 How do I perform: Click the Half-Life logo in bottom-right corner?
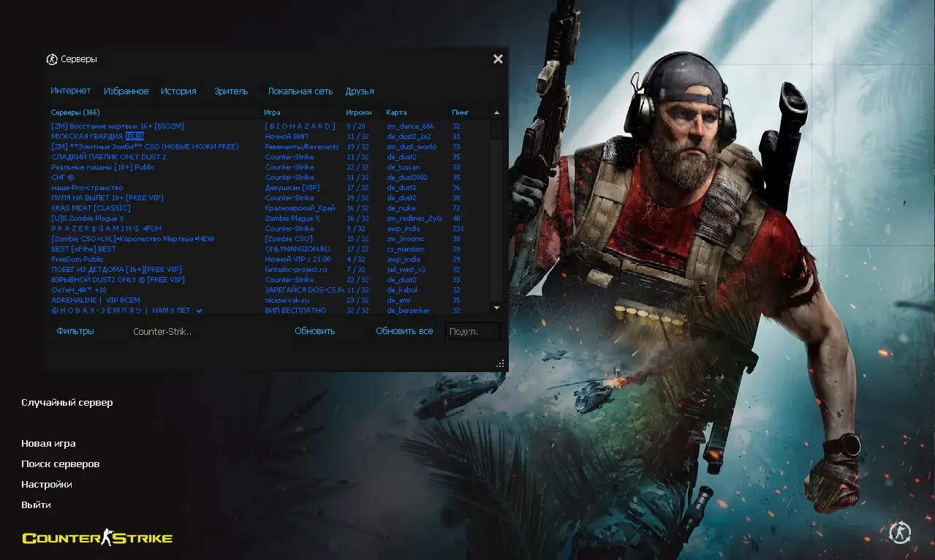pos(901,533)
